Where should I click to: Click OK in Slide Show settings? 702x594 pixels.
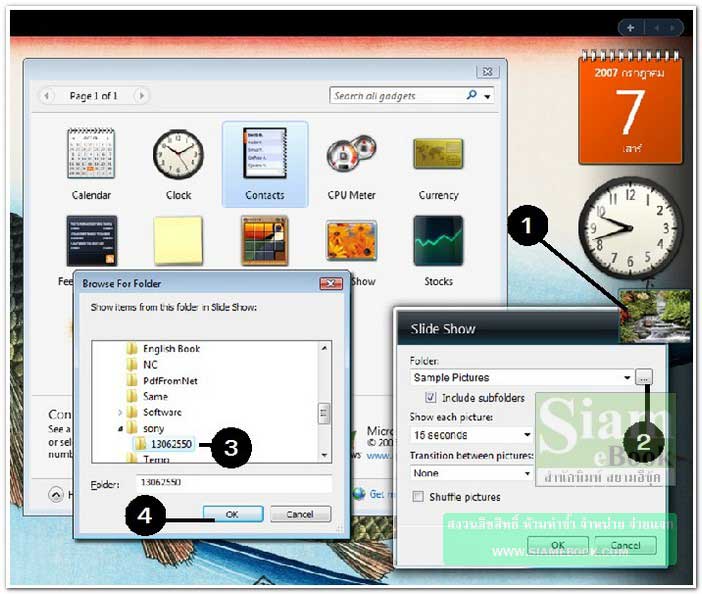click(557, 545)
